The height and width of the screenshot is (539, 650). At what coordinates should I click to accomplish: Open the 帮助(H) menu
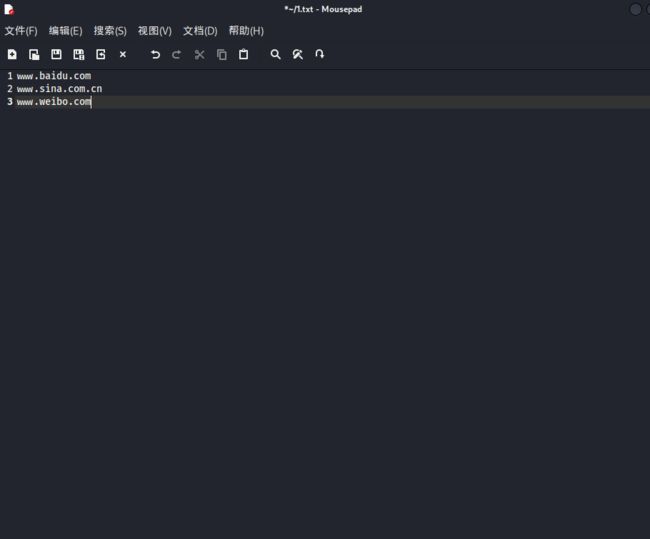(246, 31)
